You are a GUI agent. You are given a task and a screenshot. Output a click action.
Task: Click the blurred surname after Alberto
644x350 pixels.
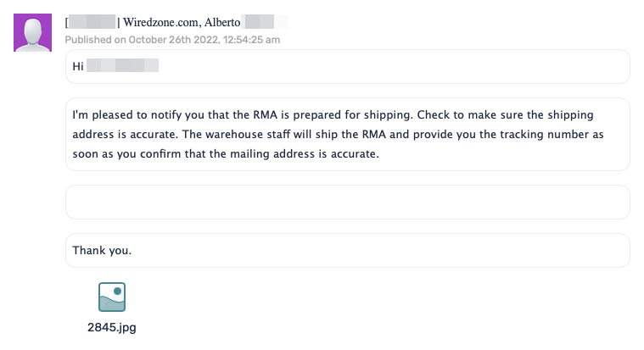coord(266,22)
